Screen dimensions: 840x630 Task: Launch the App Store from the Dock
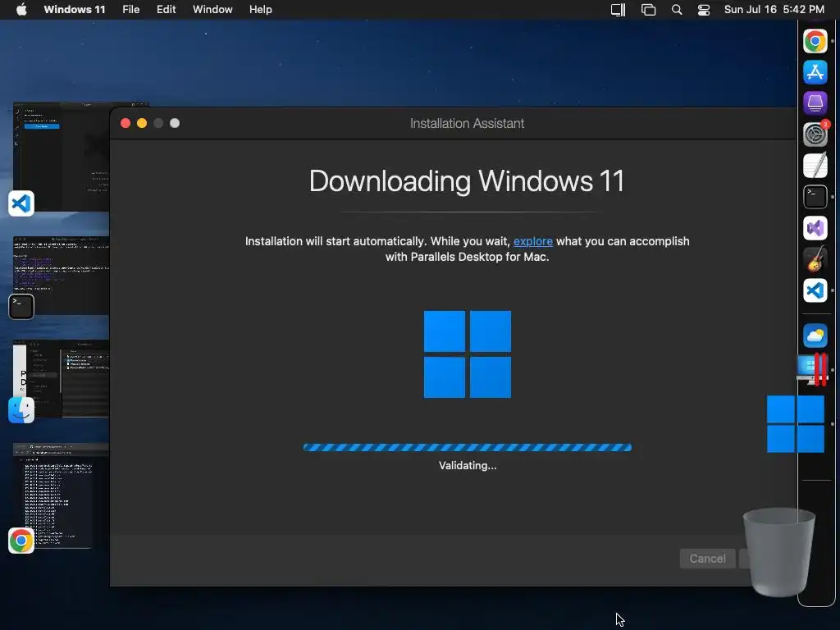pos(815,72)
